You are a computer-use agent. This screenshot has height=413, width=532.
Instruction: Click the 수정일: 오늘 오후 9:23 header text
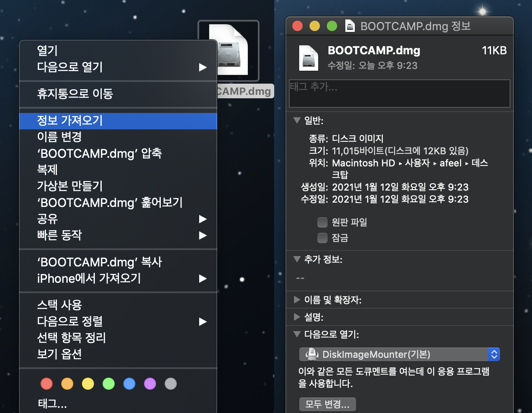tap(372, 66)
